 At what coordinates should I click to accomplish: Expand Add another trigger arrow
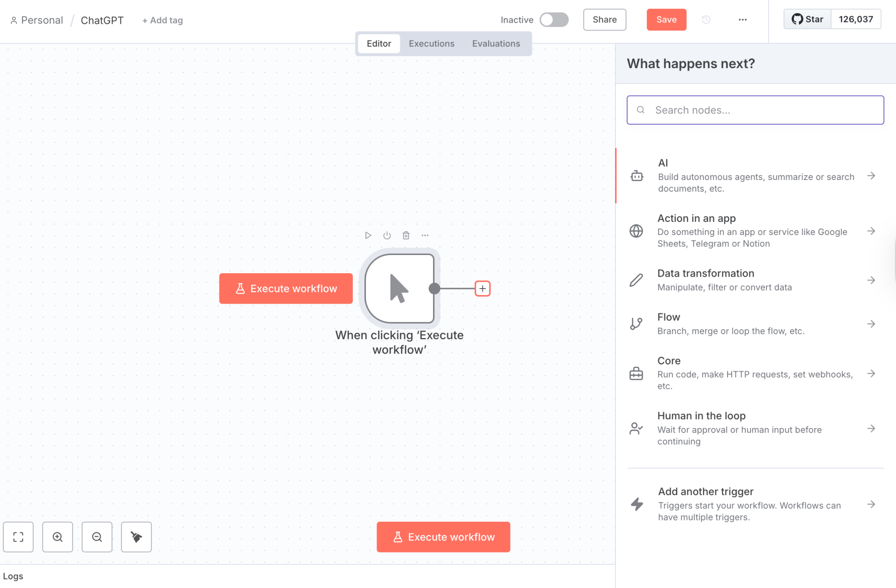pyautogui.click(x=871, y=504)
